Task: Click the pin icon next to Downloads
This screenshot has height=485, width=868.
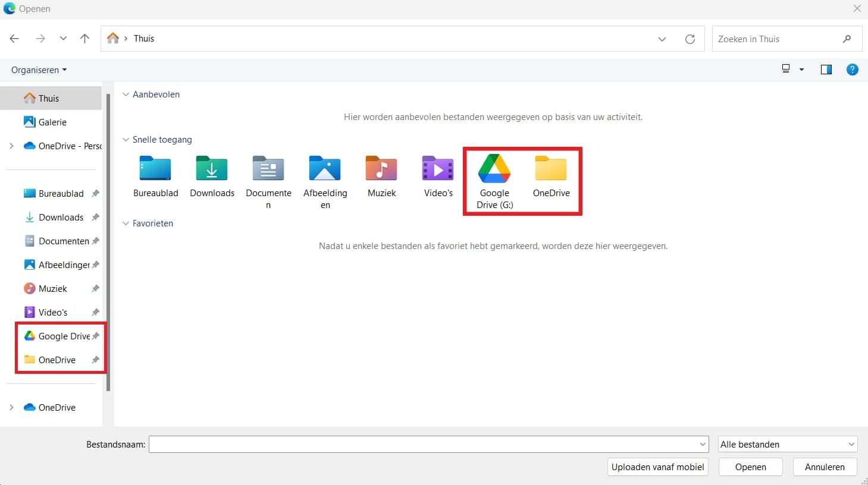Action: [95, 217]
